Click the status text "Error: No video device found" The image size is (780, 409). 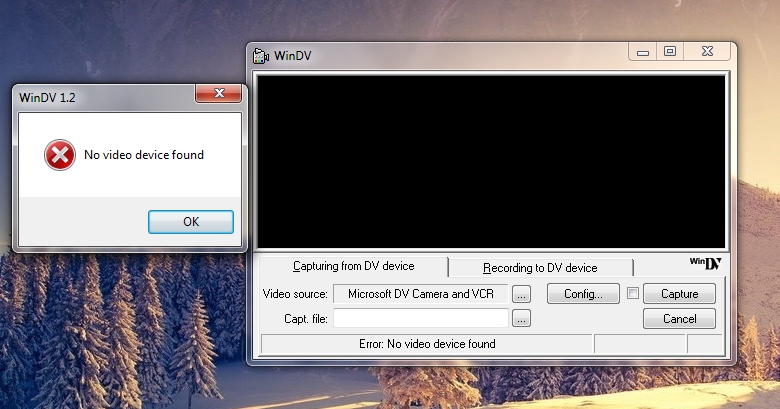coord(427,344)
